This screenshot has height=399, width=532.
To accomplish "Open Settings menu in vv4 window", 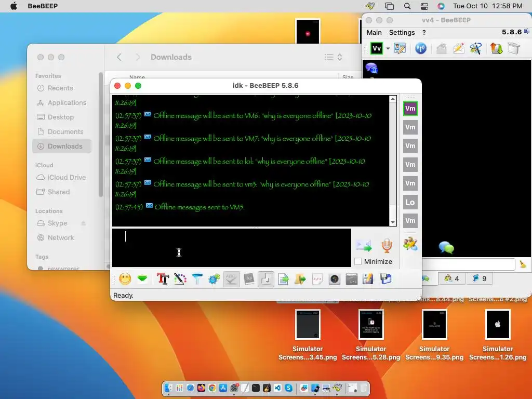I will [x=402, y=32].
